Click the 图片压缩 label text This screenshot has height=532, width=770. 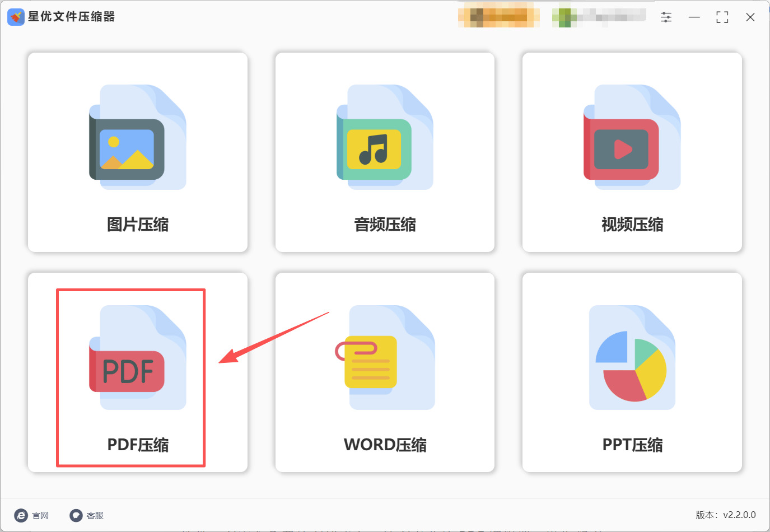[x=138, y=225]
